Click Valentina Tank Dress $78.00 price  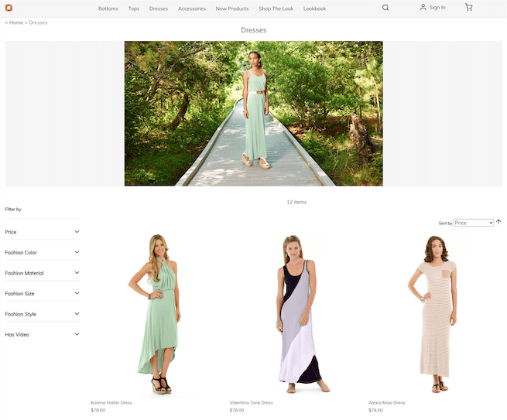(237, 410)
